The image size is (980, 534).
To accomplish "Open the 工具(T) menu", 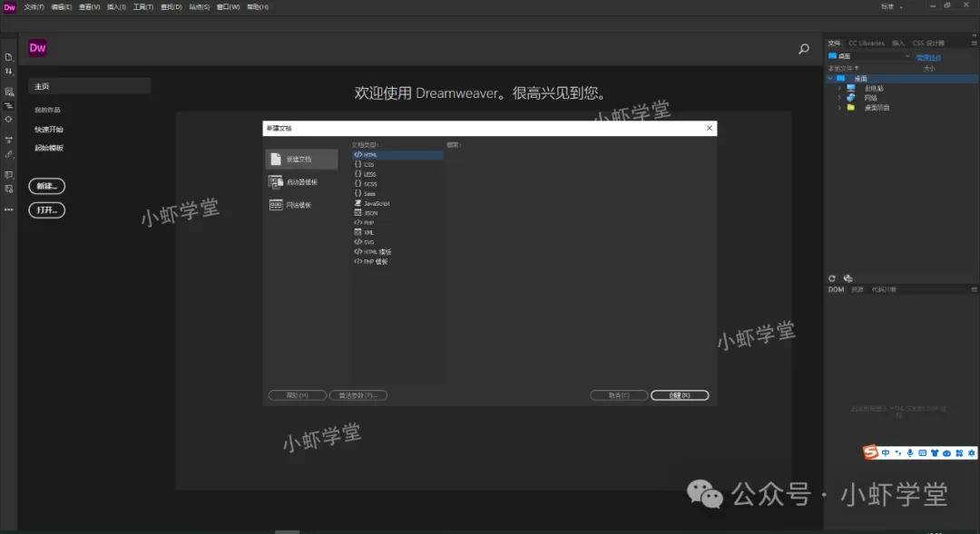I will pos(143,7).
